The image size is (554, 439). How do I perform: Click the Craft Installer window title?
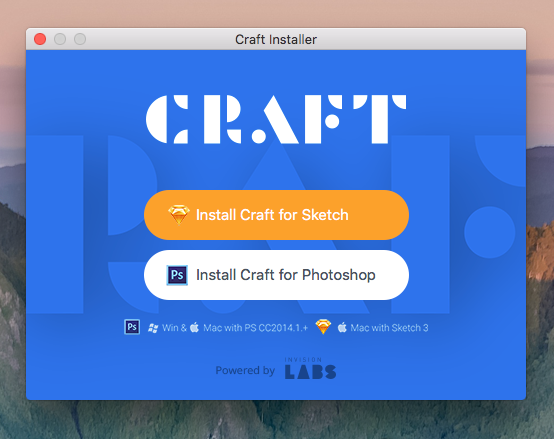click(276, 39)
